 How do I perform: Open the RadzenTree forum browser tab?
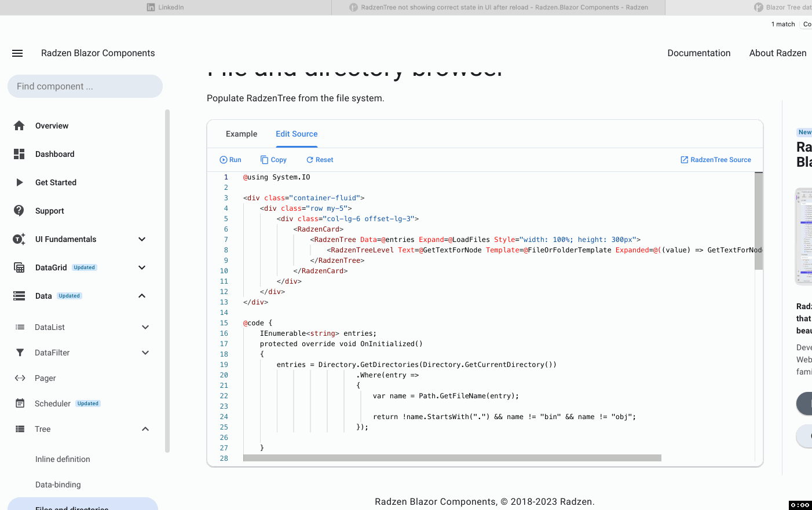[499, 8]
